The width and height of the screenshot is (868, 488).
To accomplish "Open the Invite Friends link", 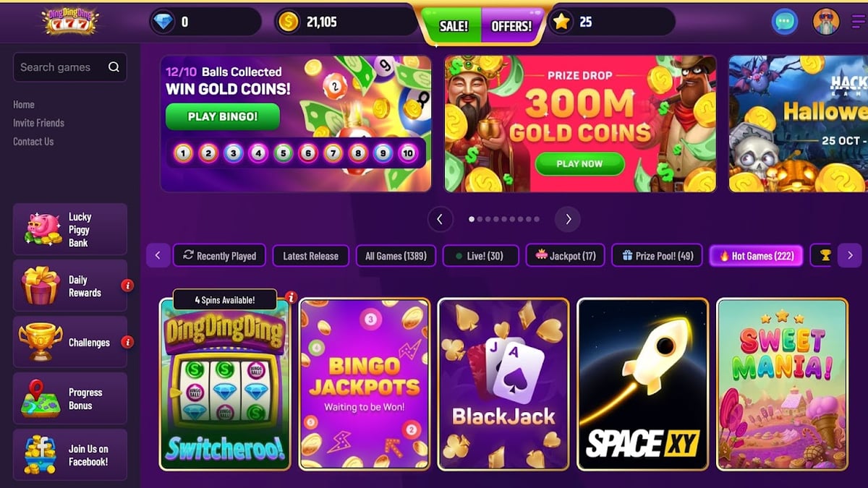I will click(x=38, y=123).
